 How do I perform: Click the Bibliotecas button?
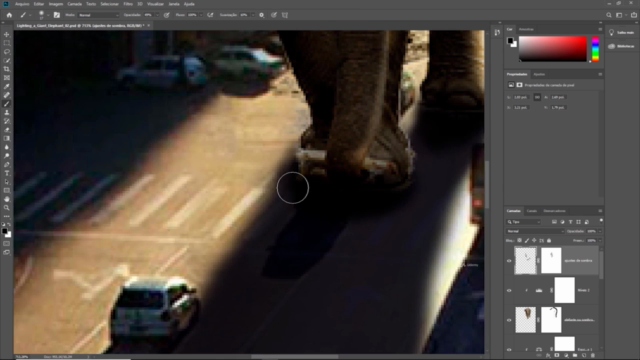[621, 47]
